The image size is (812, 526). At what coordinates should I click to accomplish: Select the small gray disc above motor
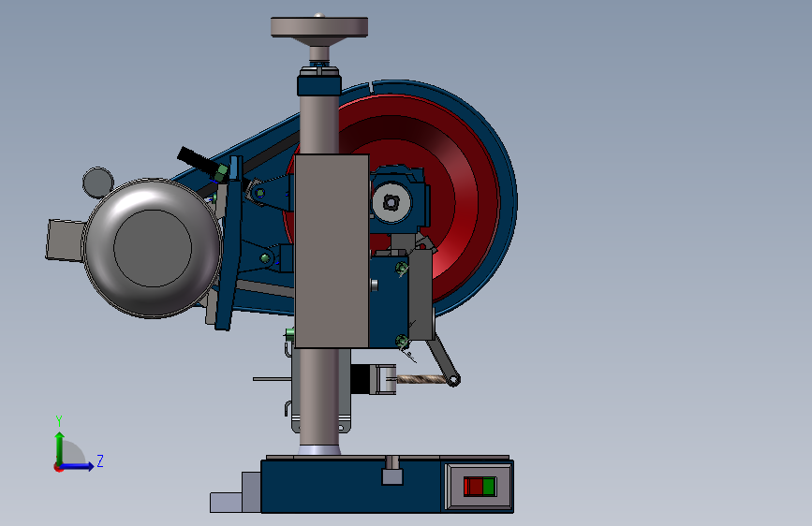tap(98, 183)
